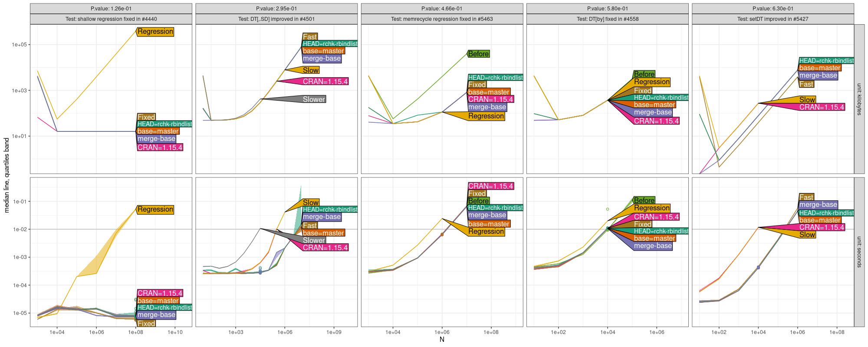This screenshot has width=868, height=347.
Task: Click 'CRAN=1.15.4' label in DT[by] kilobytes panel
Action: (x=656, y=121)
